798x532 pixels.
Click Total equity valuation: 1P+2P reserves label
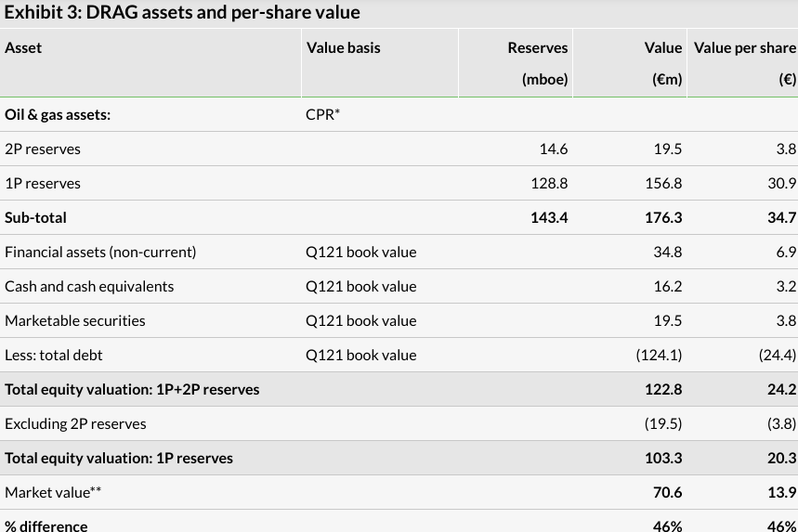point(132,390)
